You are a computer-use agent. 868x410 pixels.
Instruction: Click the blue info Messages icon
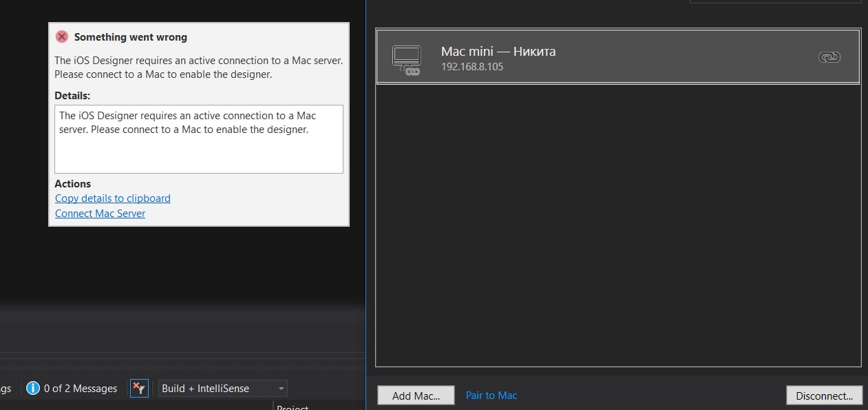tap(33, 388)
